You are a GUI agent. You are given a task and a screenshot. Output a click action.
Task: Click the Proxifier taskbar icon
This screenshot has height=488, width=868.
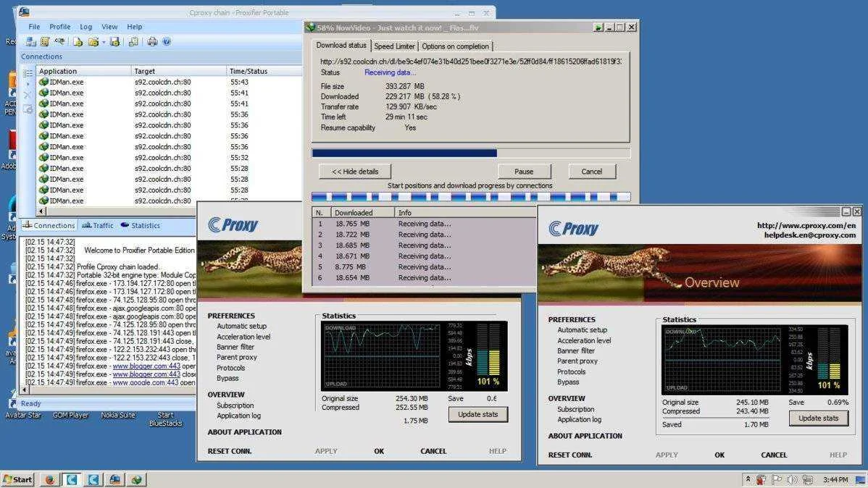point(115,479)
